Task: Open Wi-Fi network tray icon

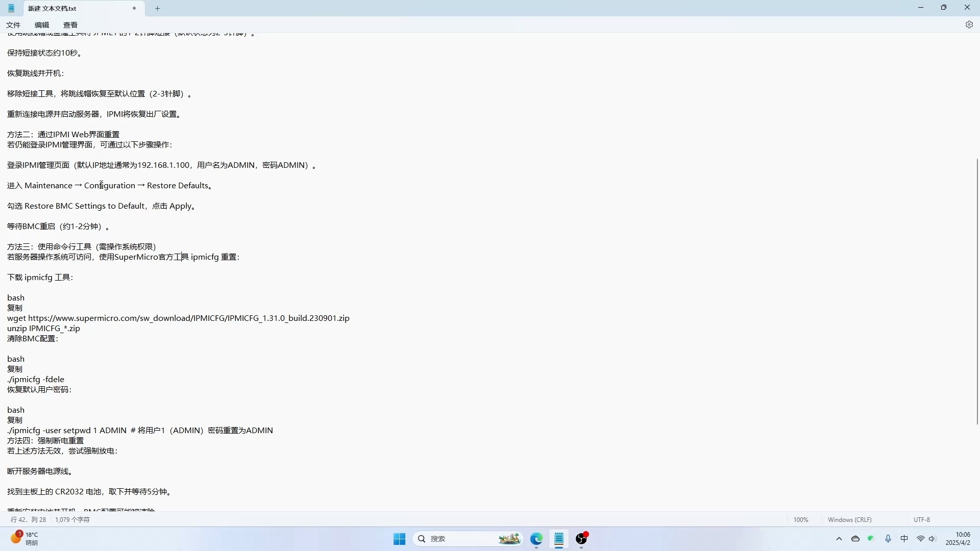Action: 921,539
